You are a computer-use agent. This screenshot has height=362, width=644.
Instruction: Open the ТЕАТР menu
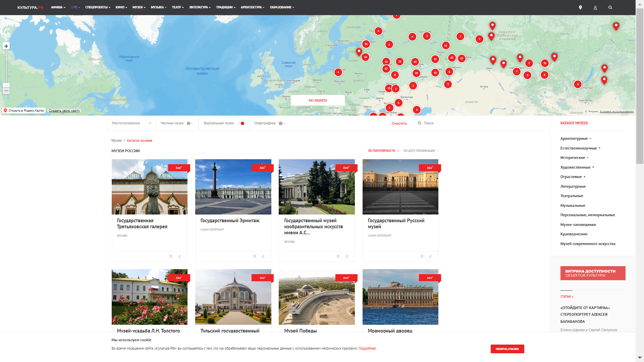(178, 7)
